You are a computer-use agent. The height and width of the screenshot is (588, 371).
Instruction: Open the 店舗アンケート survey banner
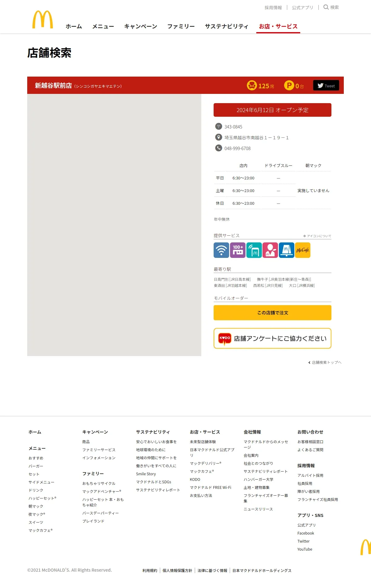click(x=272, y=338)
